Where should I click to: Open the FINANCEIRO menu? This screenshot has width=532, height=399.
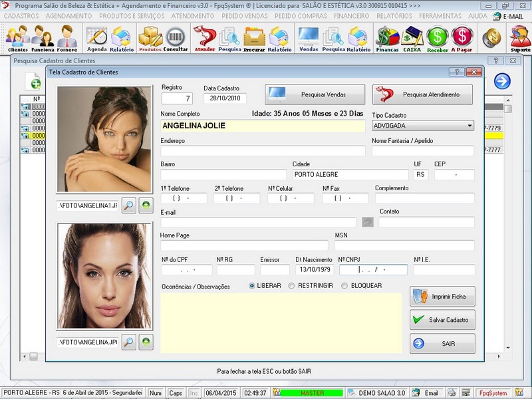pos(352,15)
